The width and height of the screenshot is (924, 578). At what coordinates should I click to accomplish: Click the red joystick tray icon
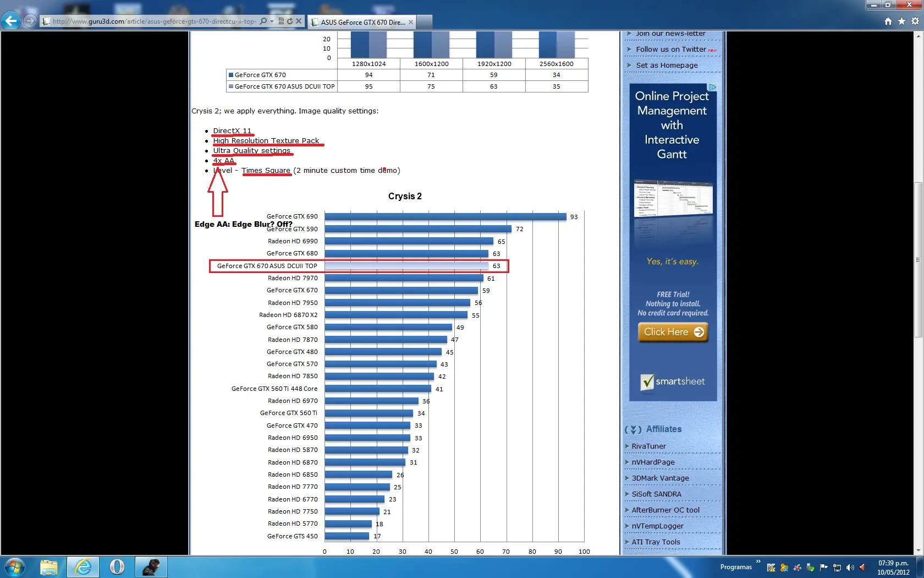click(x=798, y=568)
